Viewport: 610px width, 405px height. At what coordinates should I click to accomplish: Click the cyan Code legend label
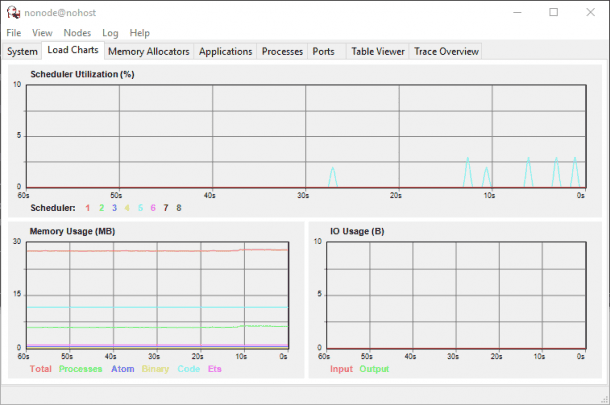(x=188, y=369)
